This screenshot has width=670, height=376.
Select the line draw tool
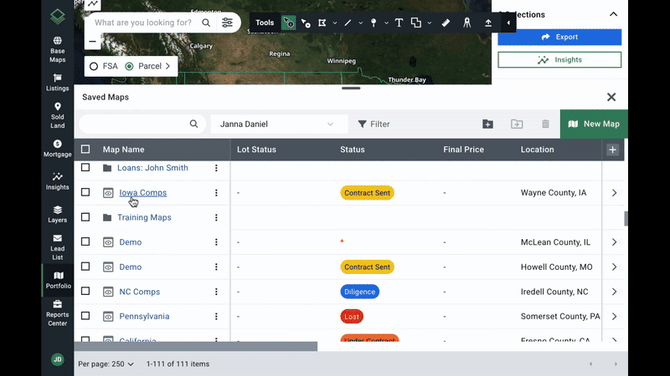tap(348, 23)
